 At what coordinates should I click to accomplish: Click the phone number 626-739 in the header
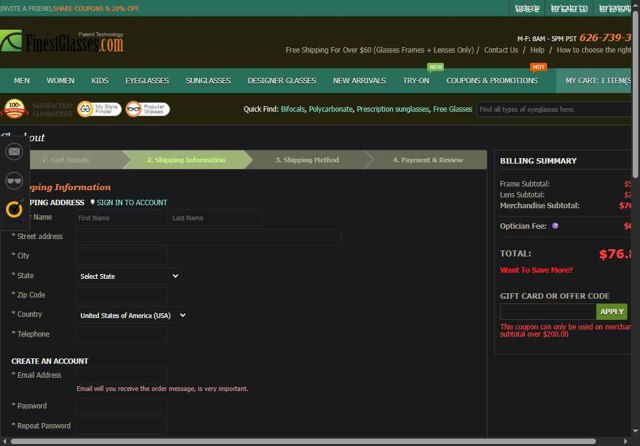[x=605, y=38]
